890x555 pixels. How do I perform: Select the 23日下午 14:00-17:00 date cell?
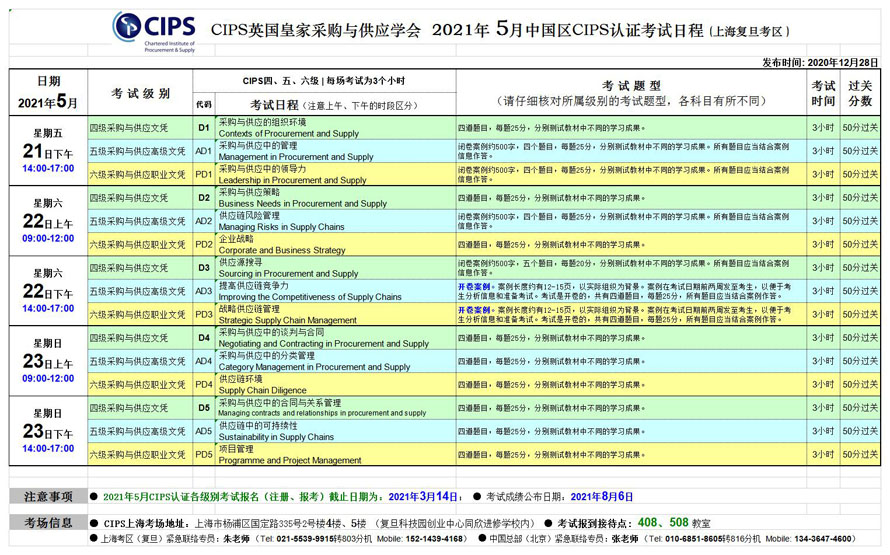tap(48, 431)
